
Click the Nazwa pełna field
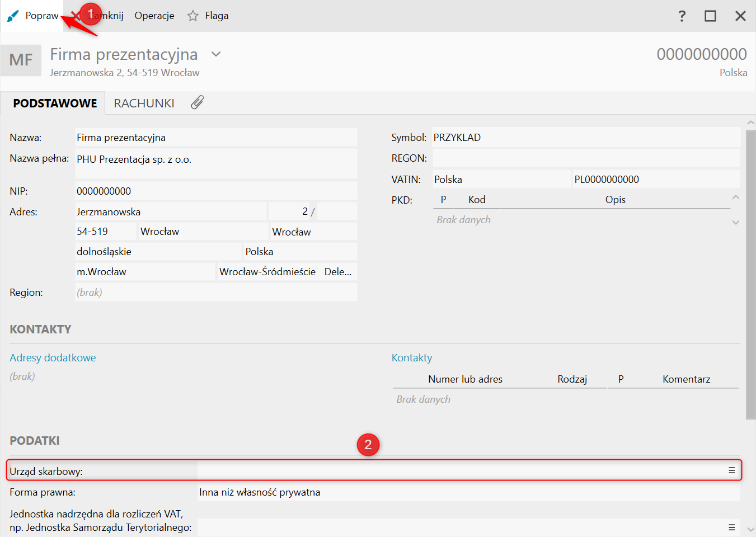(216, 164)
